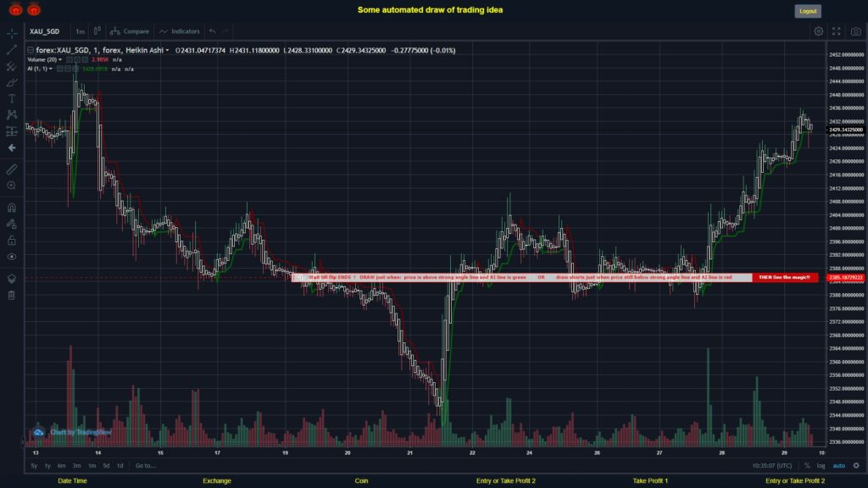Click the Exchange column header
The height and width of the screenshot is (488, 868).
(x=216, y=481)
